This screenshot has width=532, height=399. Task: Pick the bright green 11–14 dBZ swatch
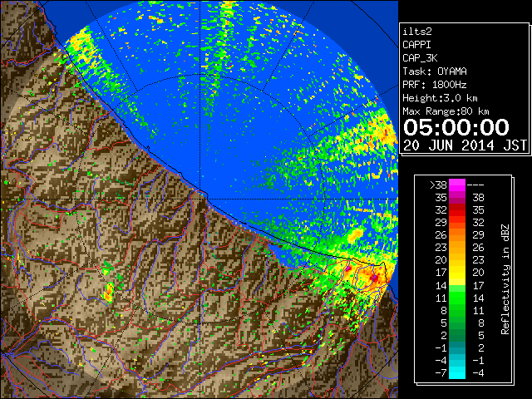pos(457,298)
